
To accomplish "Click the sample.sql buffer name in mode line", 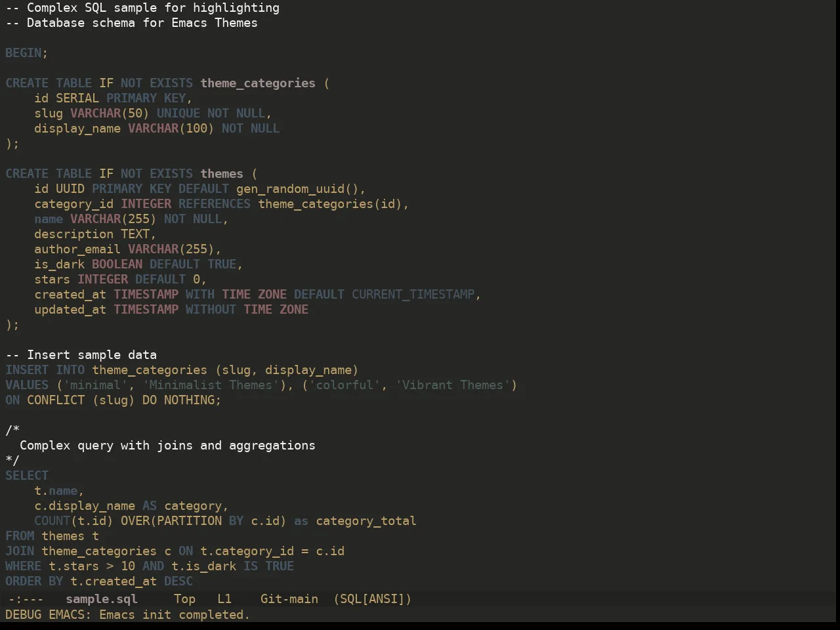I will pos(102,598).
